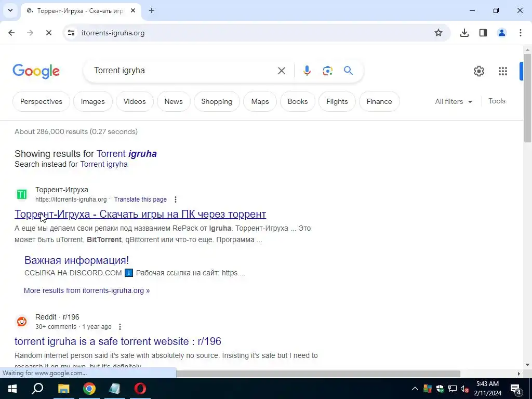
Task: Open Chrome profile avatar
Action: (502, 33)
